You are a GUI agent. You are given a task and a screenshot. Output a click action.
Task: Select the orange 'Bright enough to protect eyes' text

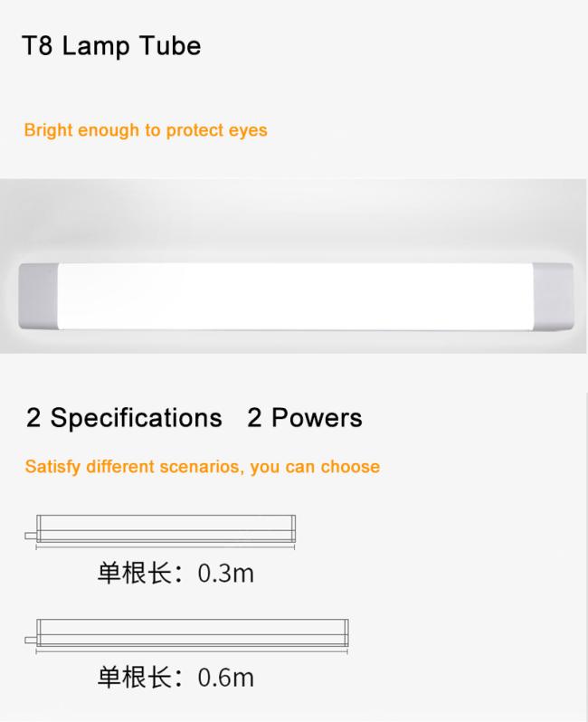click(146, 130)
